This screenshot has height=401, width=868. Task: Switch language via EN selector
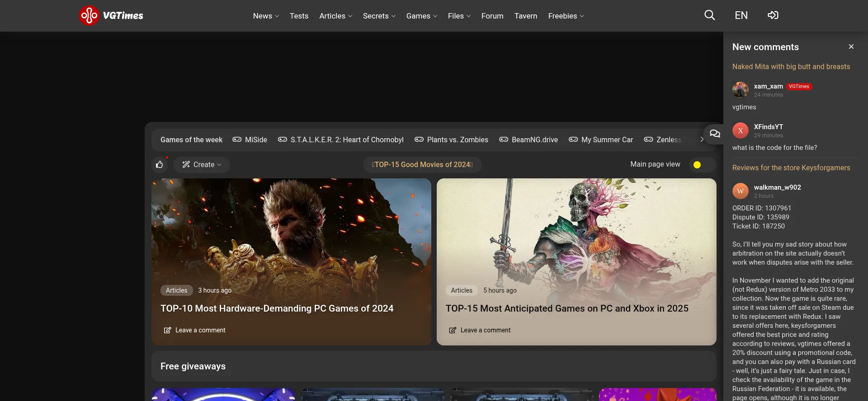(741, 15)
